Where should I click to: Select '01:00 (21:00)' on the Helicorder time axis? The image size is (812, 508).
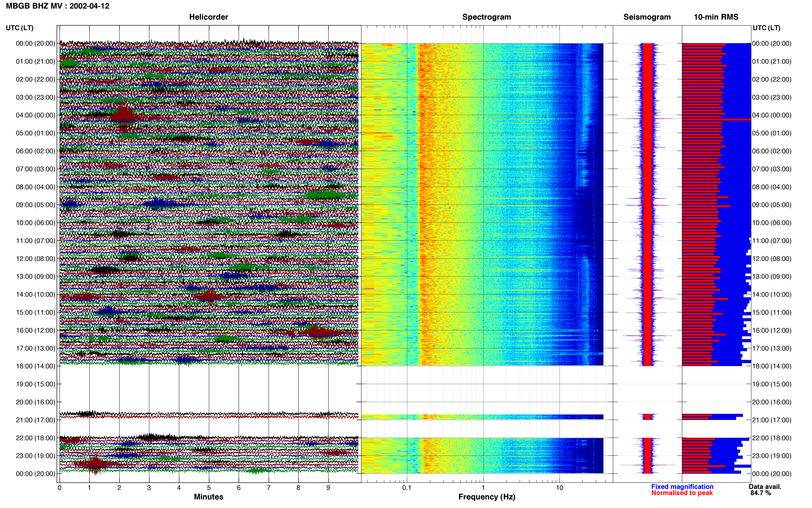[36, 61]
